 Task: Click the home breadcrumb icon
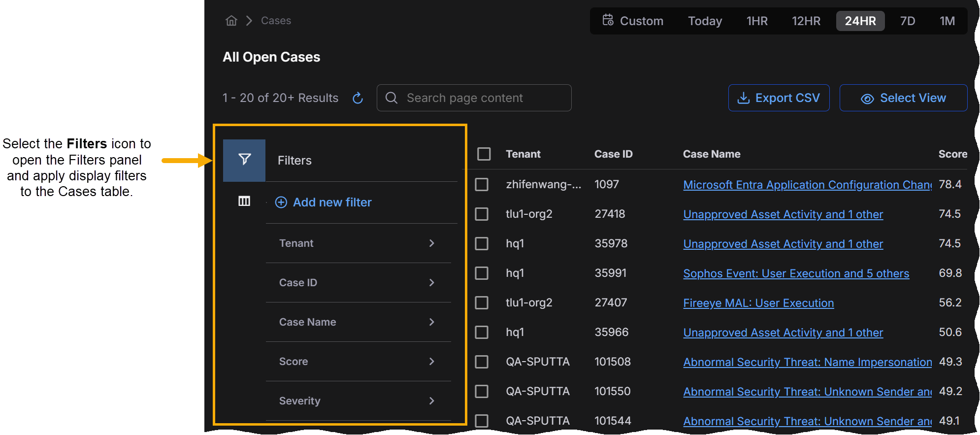coord(231,21)
